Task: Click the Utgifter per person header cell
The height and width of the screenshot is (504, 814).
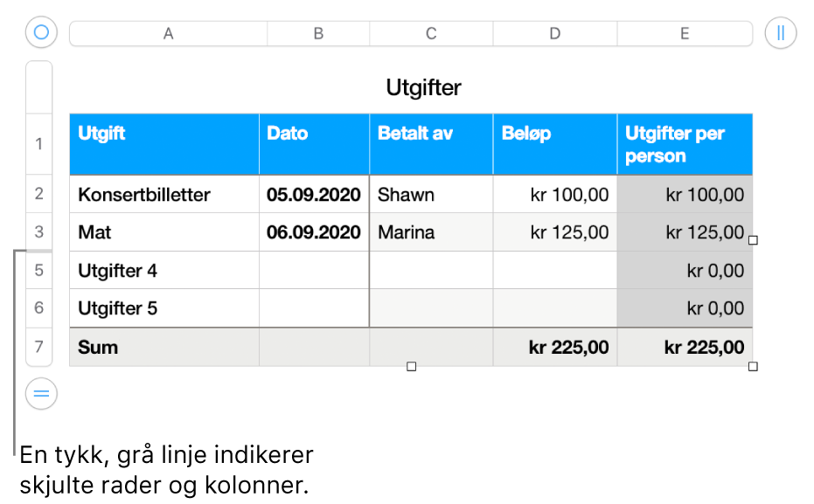Action: [685, 144]
